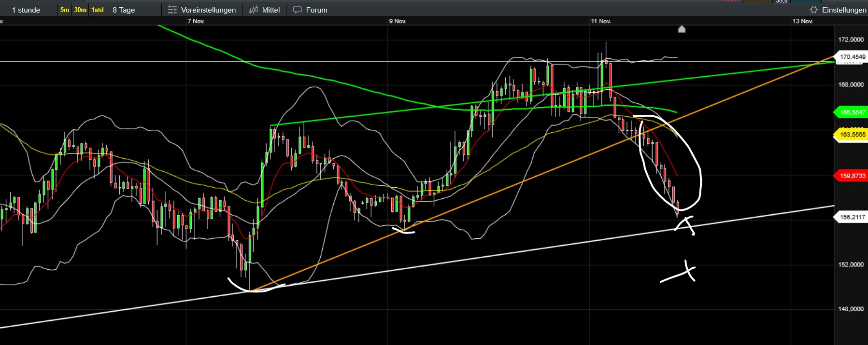
Task: Expand the '1 stunde' interval dropdown
Action: pos(27,10)
